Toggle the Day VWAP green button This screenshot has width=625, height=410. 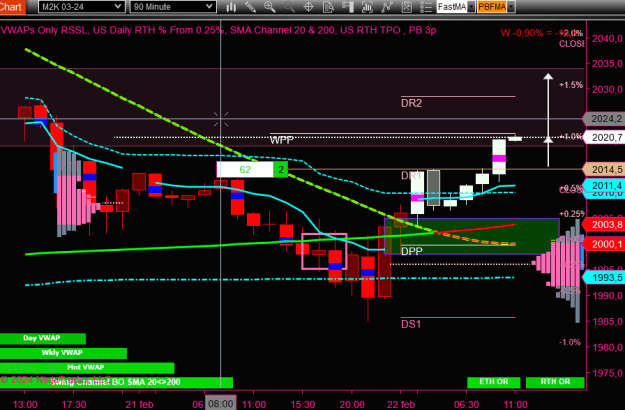pyautogui.click(x=43, y=338)
